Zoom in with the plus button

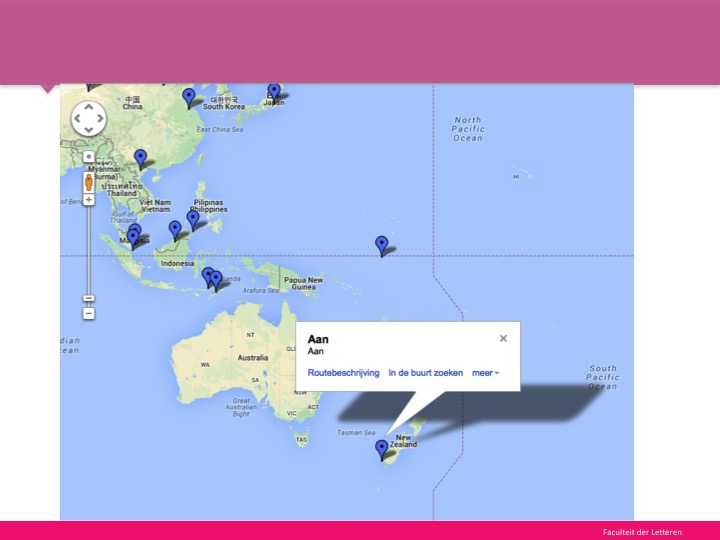tap(89, 200)
